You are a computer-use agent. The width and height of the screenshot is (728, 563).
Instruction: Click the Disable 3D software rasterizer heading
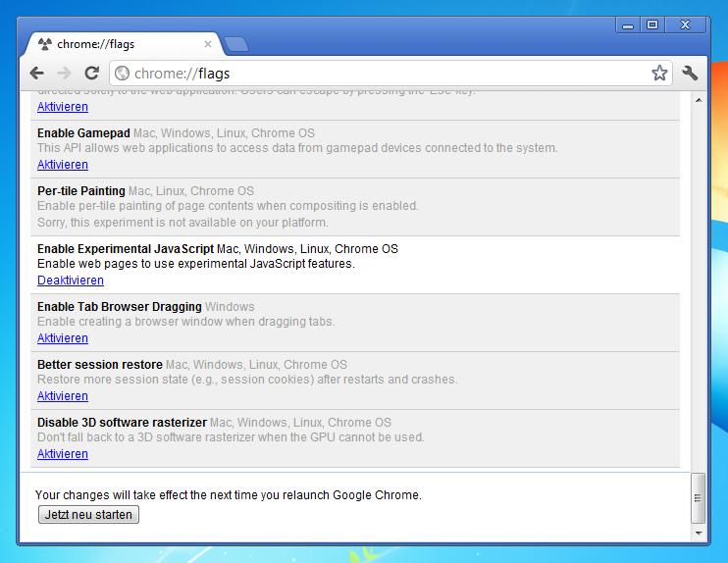pos(122,423)
